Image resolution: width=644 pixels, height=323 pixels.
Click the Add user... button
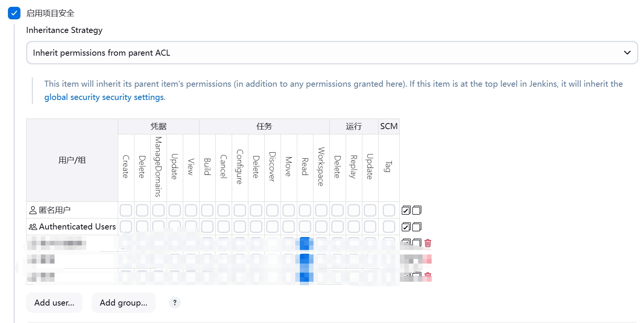[x=54, y=303]
